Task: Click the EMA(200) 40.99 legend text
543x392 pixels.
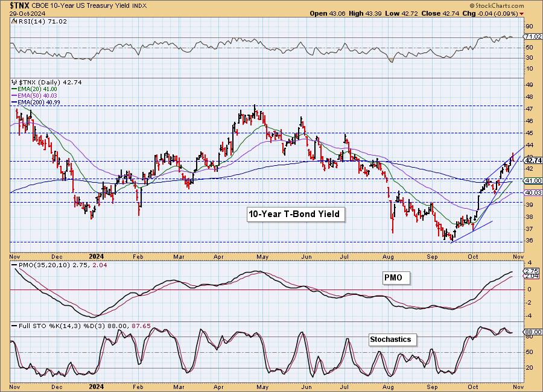Action: (x=39, y=103)
